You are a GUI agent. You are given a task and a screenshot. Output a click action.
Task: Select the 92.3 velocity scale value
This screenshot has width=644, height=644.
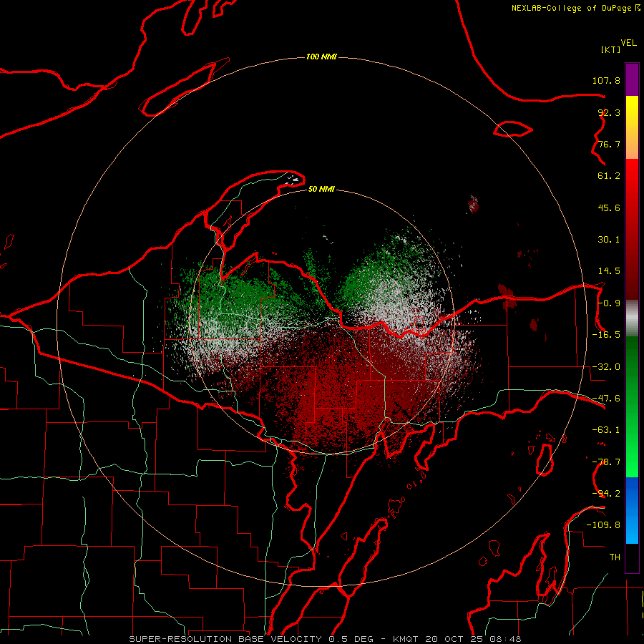[x=609, y=112]
